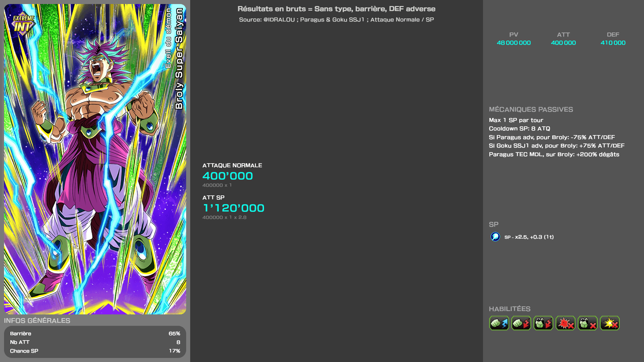Click the 'SP - x2.5, +0.3 (1t)' text

(529, 237)
